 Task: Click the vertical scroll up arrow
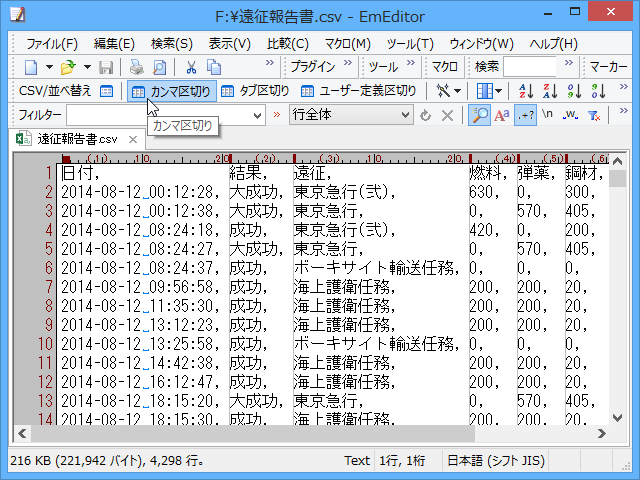click(x=618, y=162)
